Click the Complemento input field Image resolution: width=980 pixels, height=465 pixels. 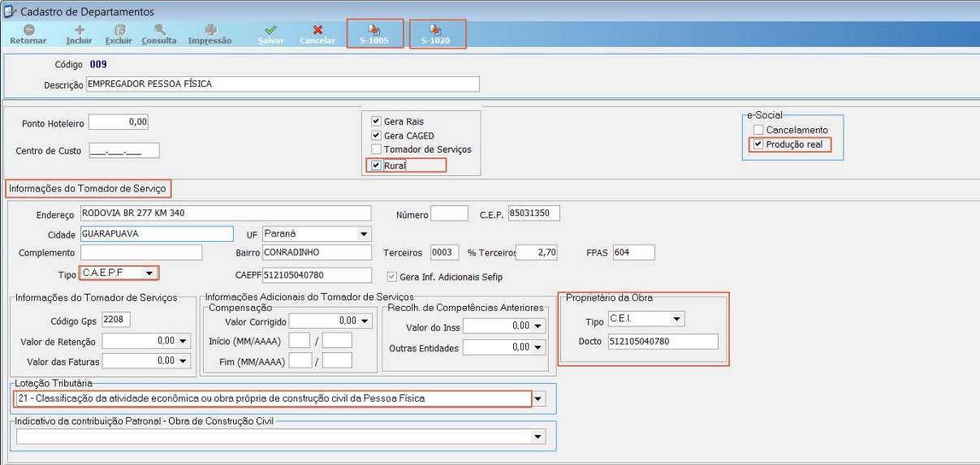(140, 253)
